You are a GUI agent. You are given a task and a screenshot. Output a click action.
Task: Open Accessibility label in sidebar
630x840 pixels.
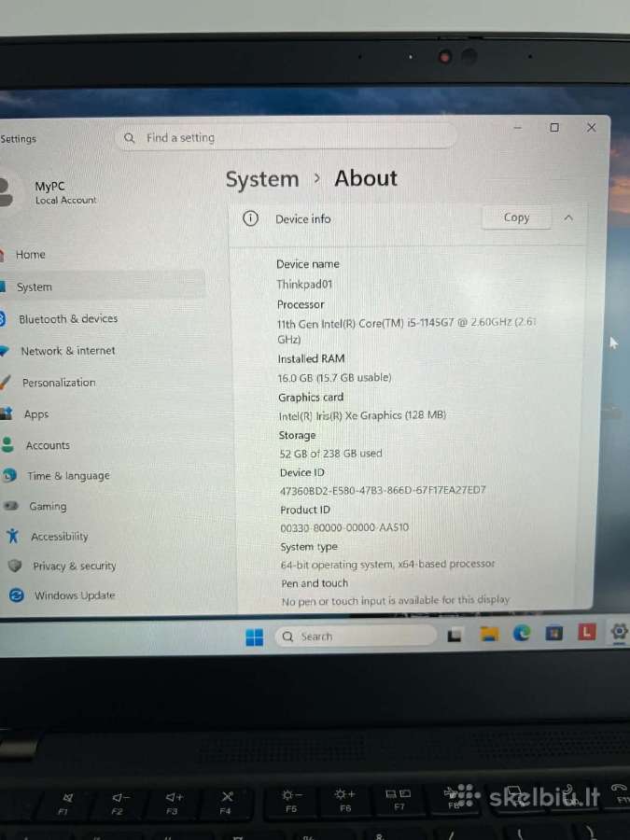point(60,537)
